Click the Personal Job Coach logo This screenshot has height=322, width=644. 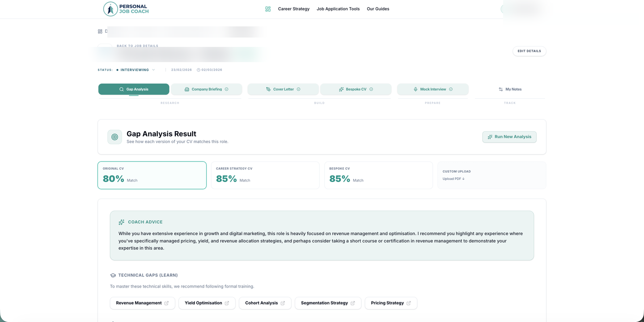pos(126,9)
